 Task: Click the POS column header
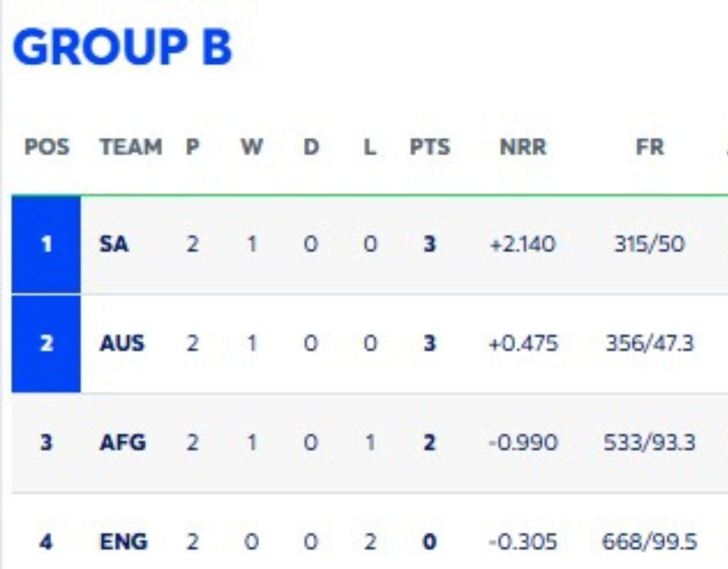[x=47, y=147]
